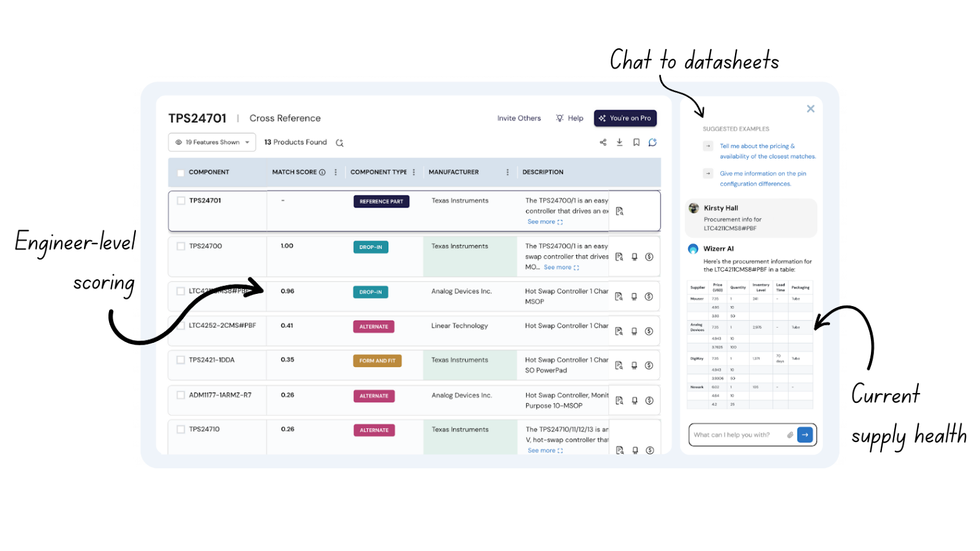Click Component column header
Screen dimensions: 980x551
(209, 173)
